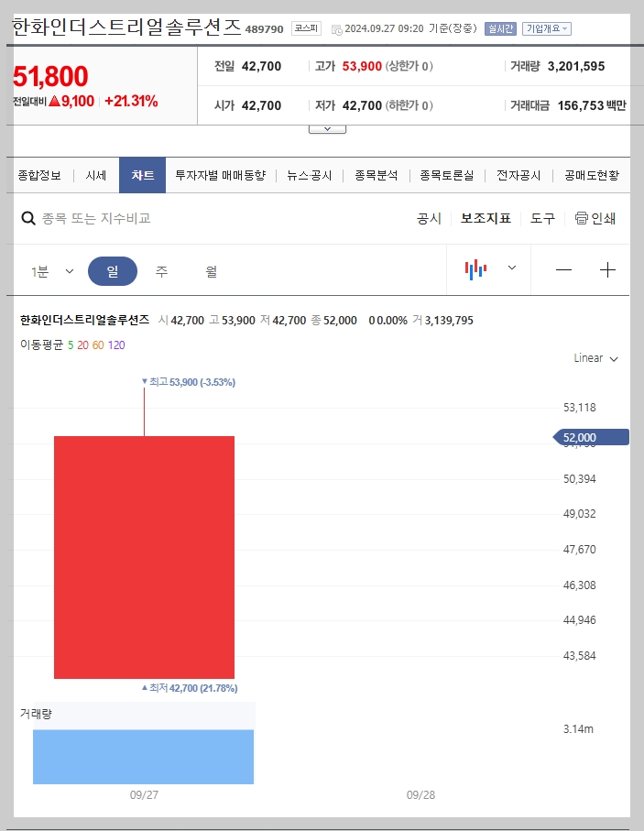Image resolution: width=644 pixels, height=831 pixels.
Task: Click the search magnifier icon
Action: 28,218
